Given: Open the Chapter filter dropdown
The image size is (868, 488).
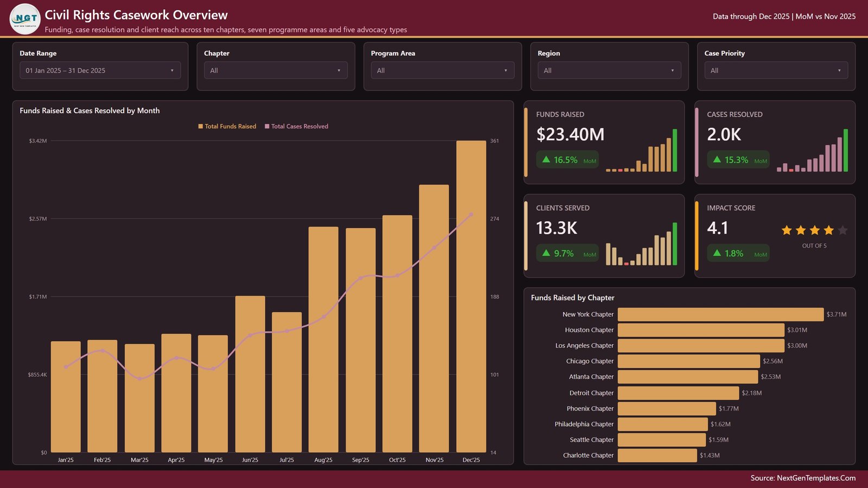Looking at the screenshot, I should point(276,70).
